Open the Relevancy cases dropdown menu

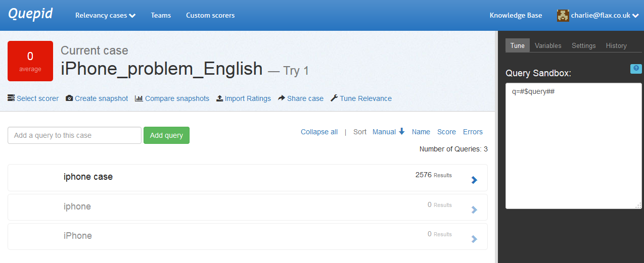[105, 15]
